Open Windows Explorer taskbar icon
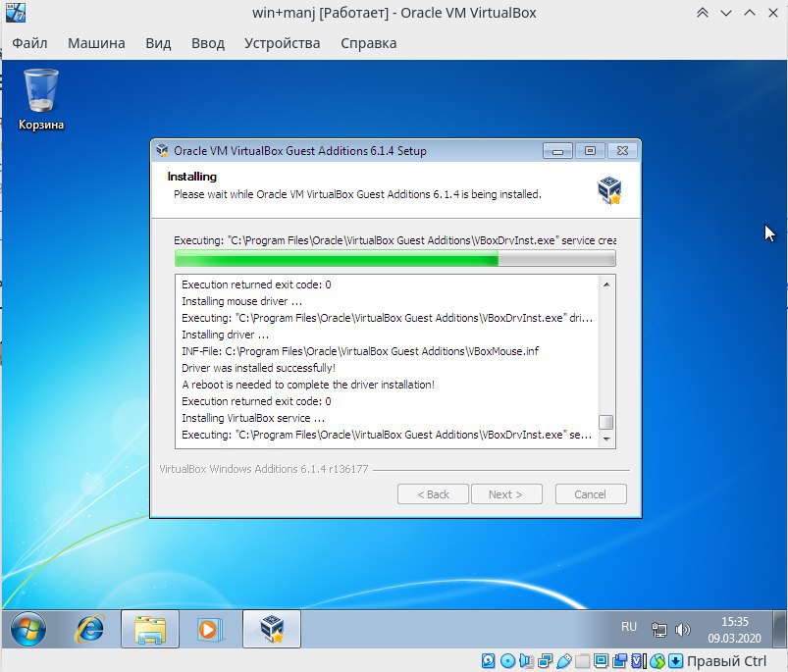Screen dimensions: 788x672 click(x=150, y=629)
